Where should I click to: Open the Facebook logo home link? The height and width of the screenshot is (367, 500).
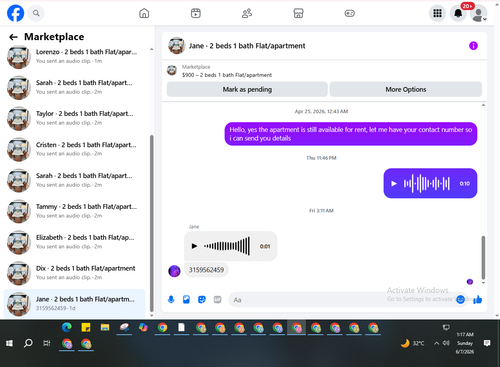15,13
